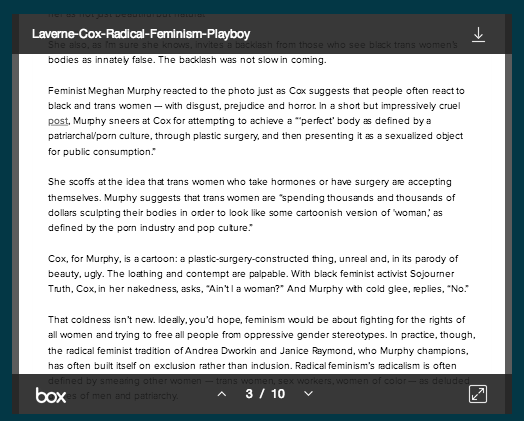The image size is (524, 421).
Task: Click the paragraph beginning "Feminist Meghan Murphy"
Action: click(256, 121)
